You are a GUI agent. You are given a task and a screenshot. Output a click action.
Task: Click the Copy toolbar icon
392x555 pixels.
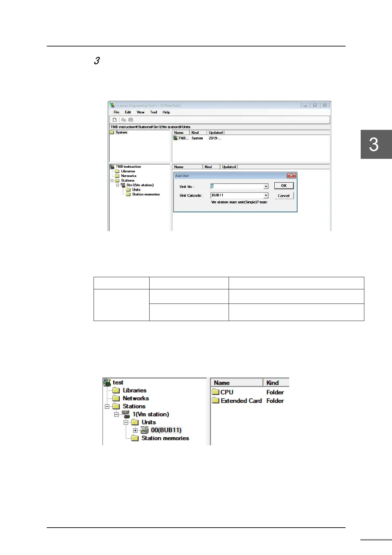tap(124, 120)
